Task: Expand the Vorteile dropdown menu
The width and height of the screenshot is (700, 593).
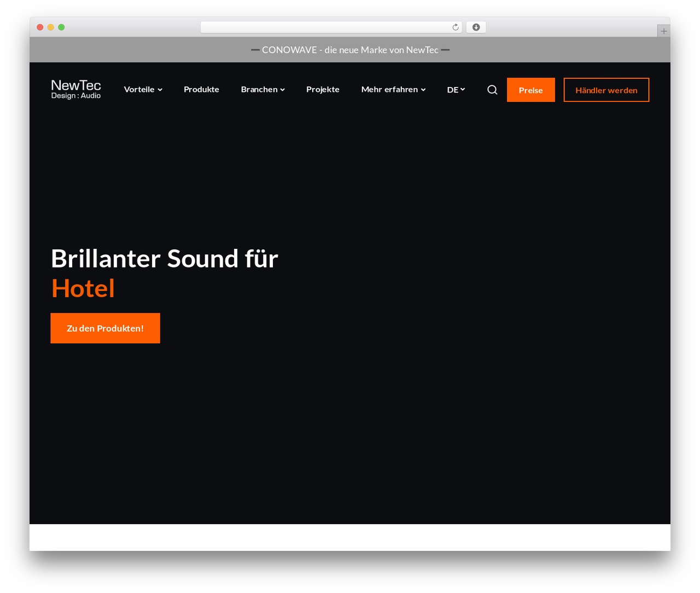Action: point(143,90)
